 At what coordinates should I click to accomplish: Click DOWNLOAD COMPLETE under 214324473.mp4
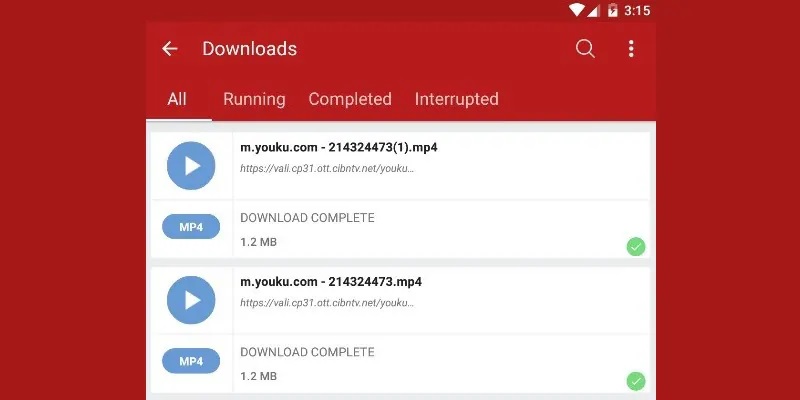[307, 352]
